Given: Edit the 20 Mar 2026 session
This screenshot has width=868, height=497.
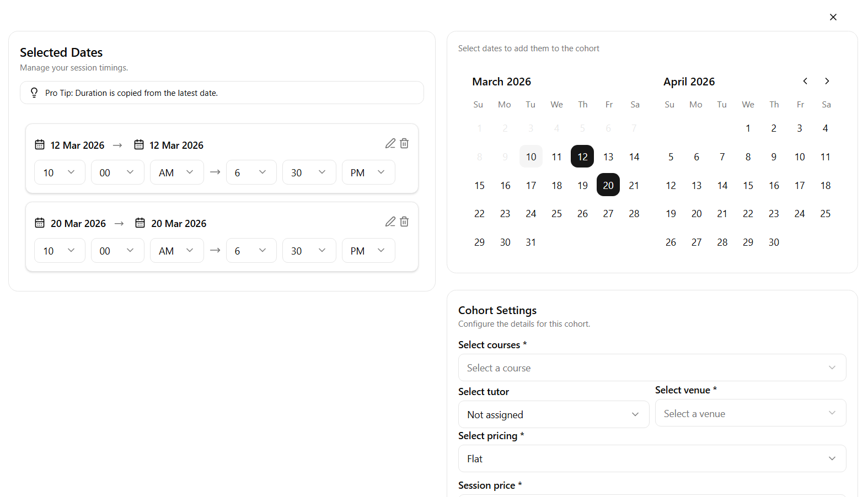Looking at the screenshot, I should tap(390, 222).
